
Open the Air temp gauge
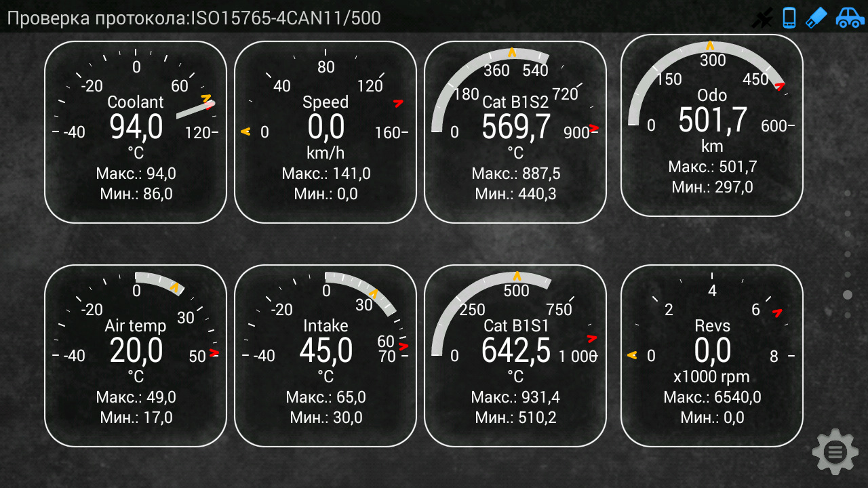pos(136,356)
